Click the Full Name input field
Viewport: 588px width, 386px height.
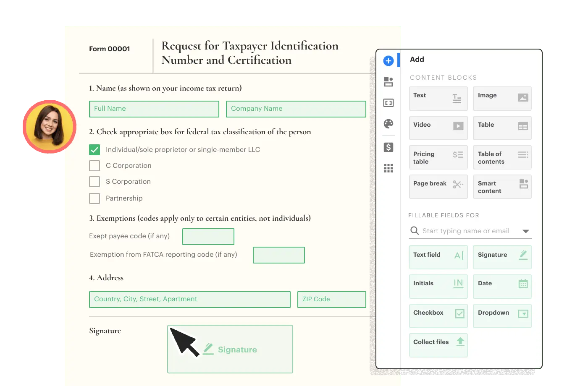click(154, 109)
